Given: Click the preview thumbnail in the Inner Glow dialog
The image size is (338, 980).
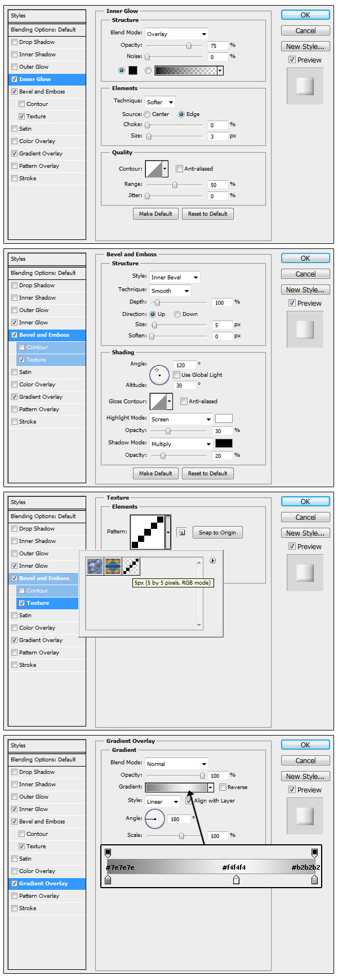Looking at the screenshot, I should point(305,86).
